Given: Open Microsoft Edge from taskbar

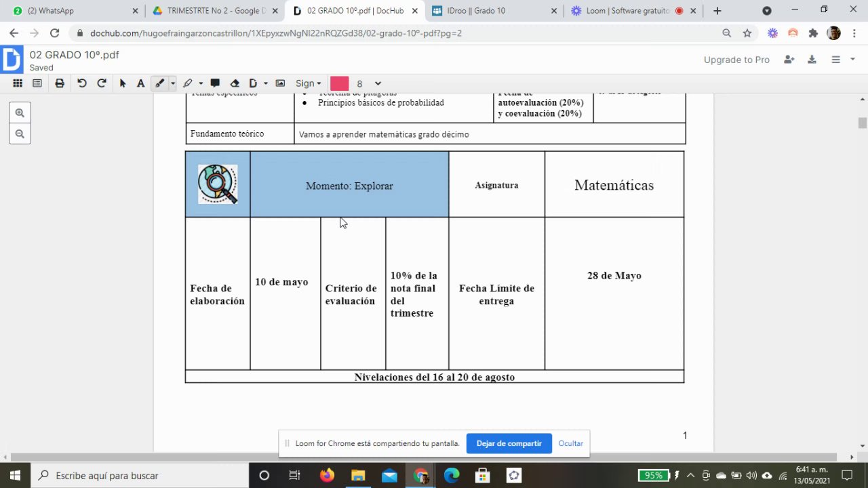Looking at the screenshot, I should (452, 475).
